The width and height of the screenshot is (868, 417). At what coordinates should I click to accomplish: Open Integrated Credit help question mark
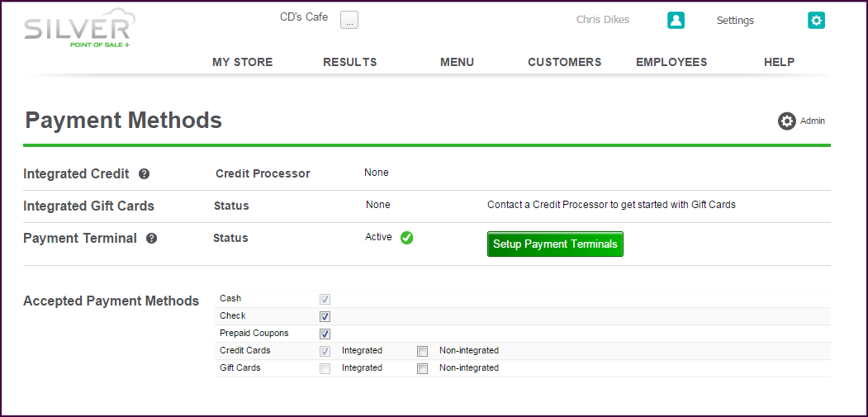point(144,174)
